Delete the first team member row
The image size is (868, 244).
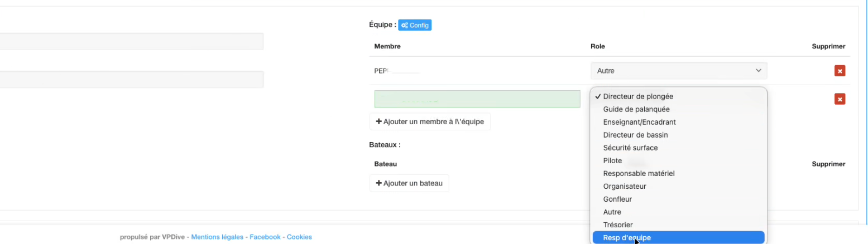coord(840,71)
